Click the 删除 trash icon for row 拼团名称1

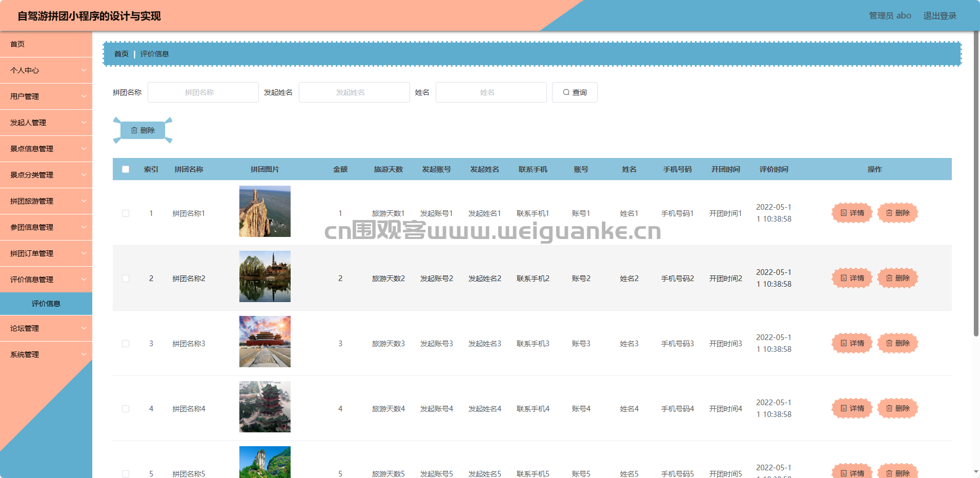889,213
